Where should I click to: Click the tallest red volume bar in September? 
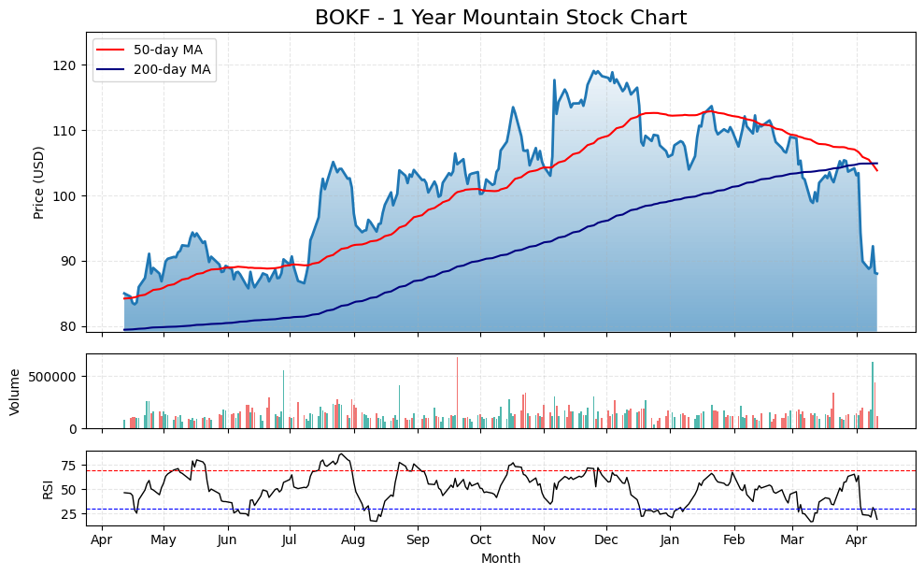tap(457, 393)
